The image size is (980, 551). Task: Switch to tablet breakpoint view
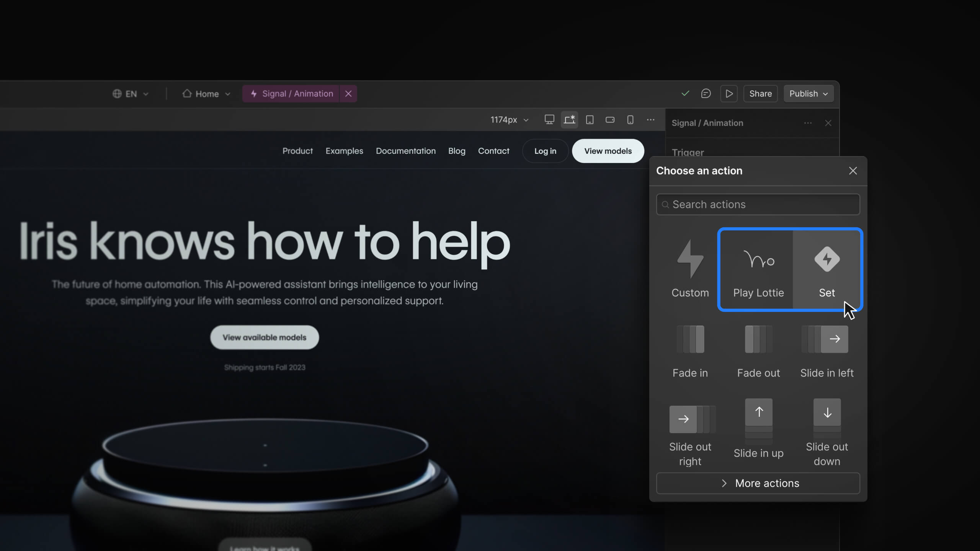pyautogui.click(x=590, y=120)
